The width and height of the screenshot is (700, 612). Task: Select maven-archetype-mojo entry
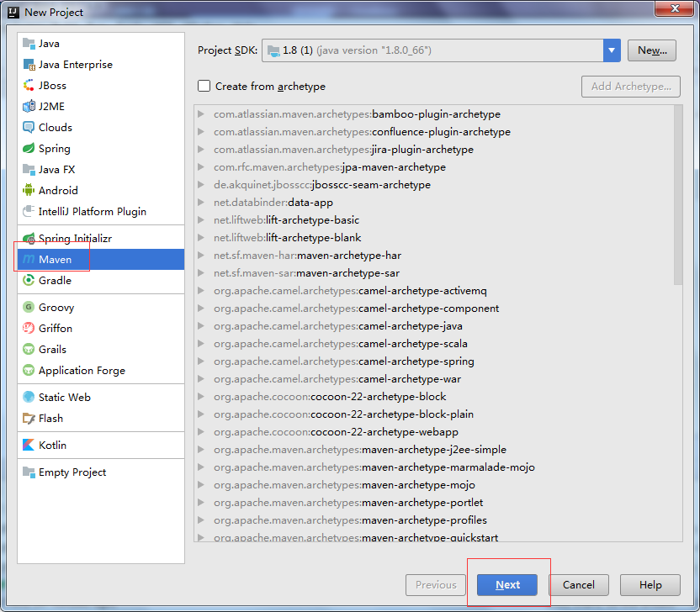[x=344, y=485]
